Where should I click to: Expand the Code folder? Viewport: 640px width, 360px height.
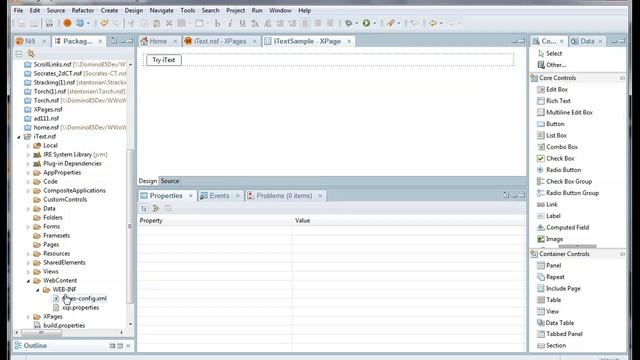click(x=28, y=182)
